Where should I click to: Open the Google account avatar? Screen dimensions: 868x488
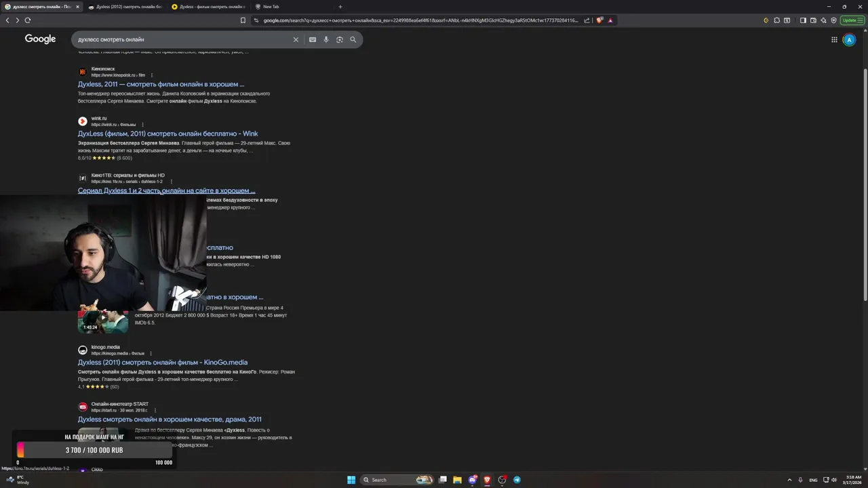849,39
